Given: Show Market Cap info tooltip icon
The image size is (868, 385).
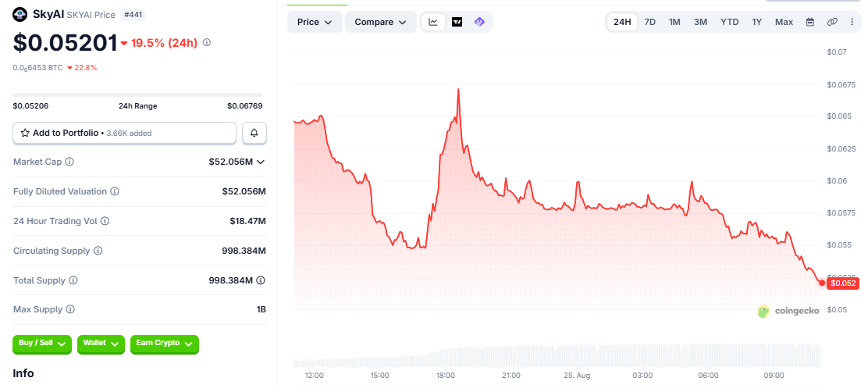Looking at the screenshot, I should pyautogui.click(x=69, y=162).
